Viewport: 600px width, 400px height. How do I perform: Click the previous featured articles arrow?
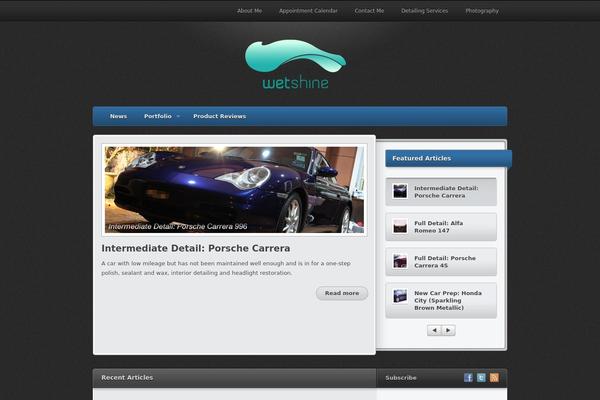pos(434,330)
